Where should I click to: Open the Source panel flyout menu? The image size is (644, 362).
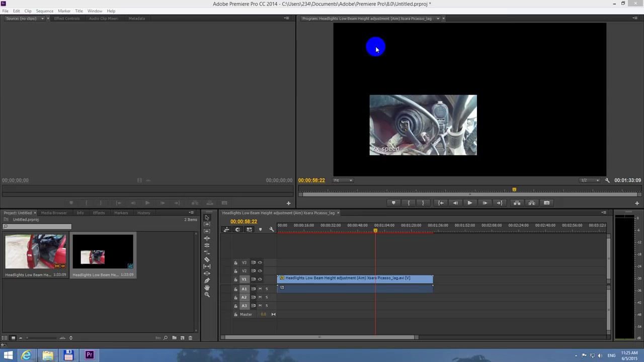[286, 18]
